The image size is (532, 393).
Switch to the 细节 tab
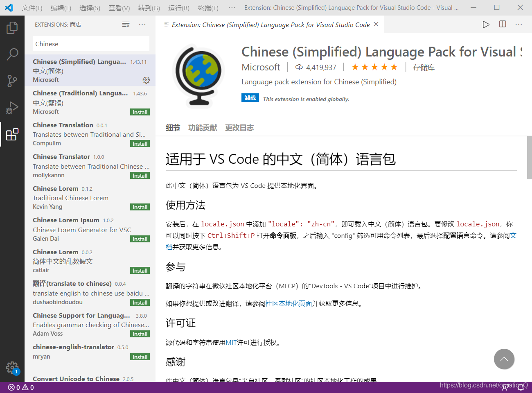coord(173,128)
